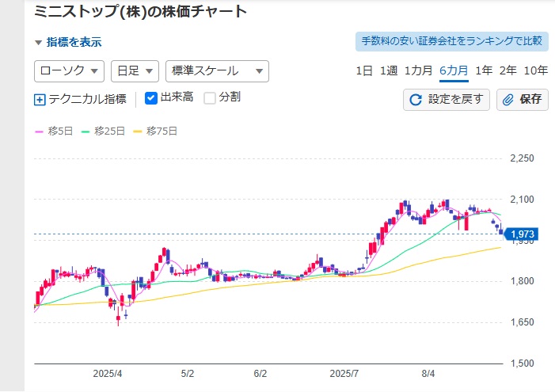Click the 1,500 price axis label
Image resolution: width=555 pixels, height=392 pixels.
coord(522,363)
